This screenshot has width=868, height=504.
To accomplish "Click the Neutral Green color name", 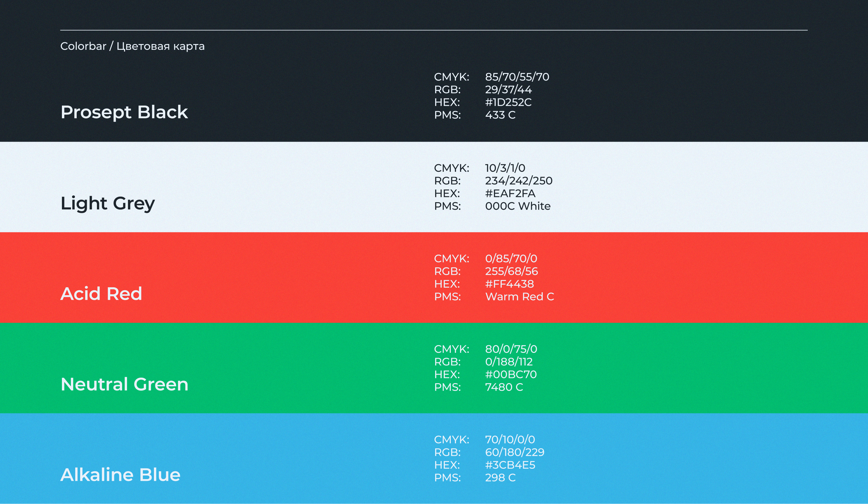I will tap(124, 384).
